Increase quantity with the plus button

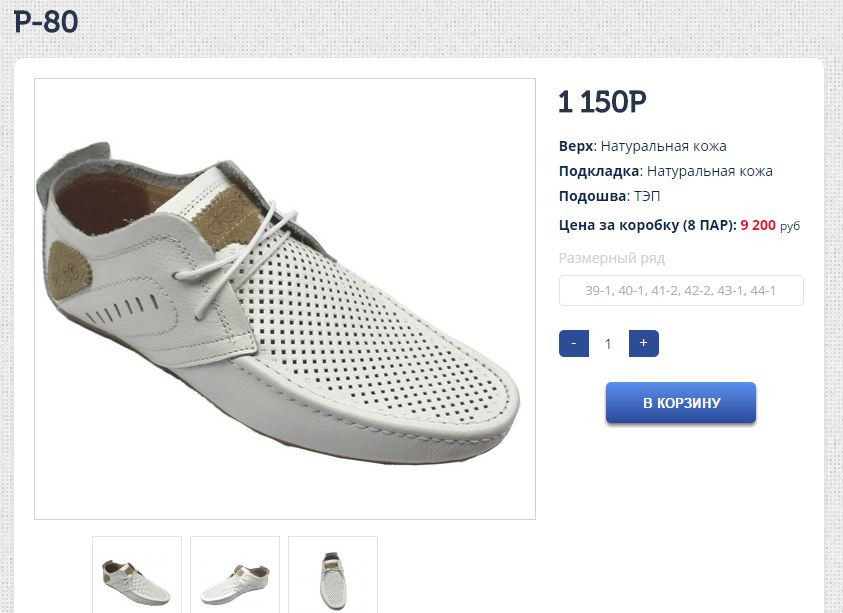point(643,344)
